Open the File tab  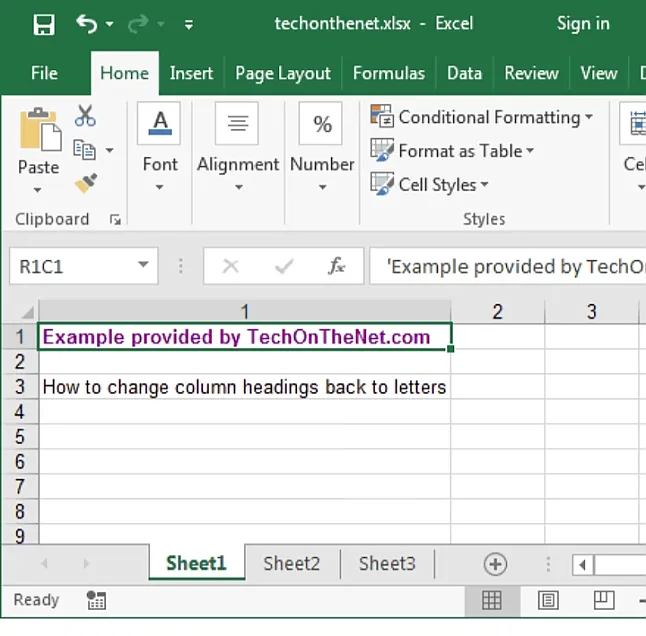[x=44, y=73]
